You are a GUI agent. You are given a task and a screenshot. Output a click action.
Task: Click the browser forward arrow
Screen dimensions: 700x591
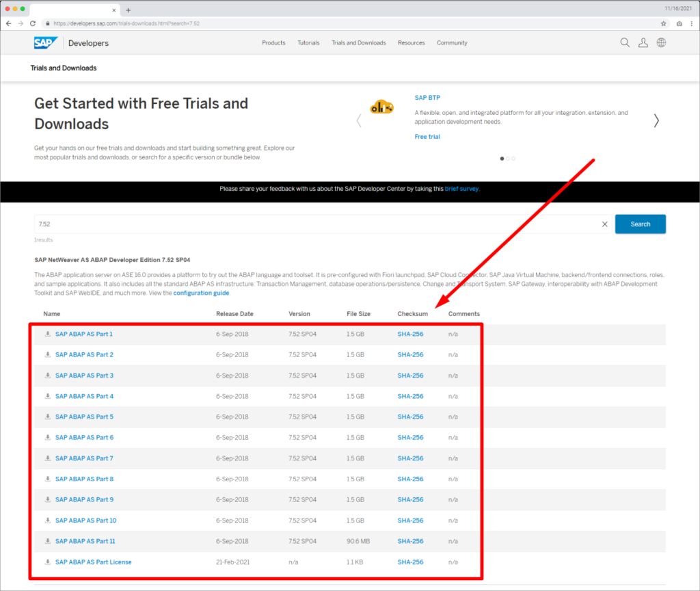click(21, 23)
